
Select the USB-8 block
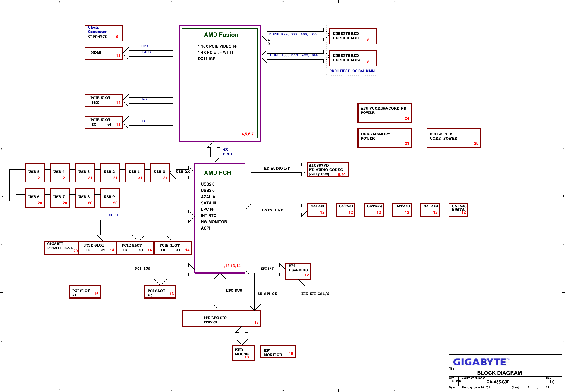tap(85, 198)
